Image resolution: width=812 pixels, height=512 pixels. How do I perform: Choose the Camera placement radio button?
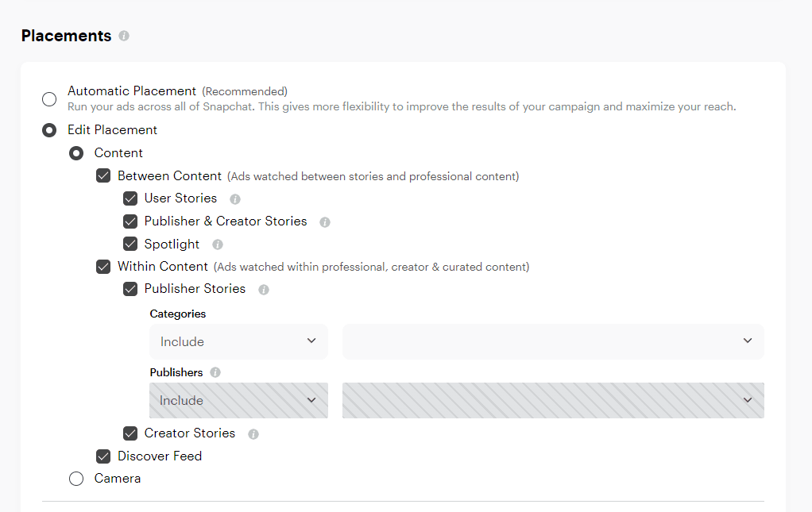pyautogui.click(x=76, y=479)
